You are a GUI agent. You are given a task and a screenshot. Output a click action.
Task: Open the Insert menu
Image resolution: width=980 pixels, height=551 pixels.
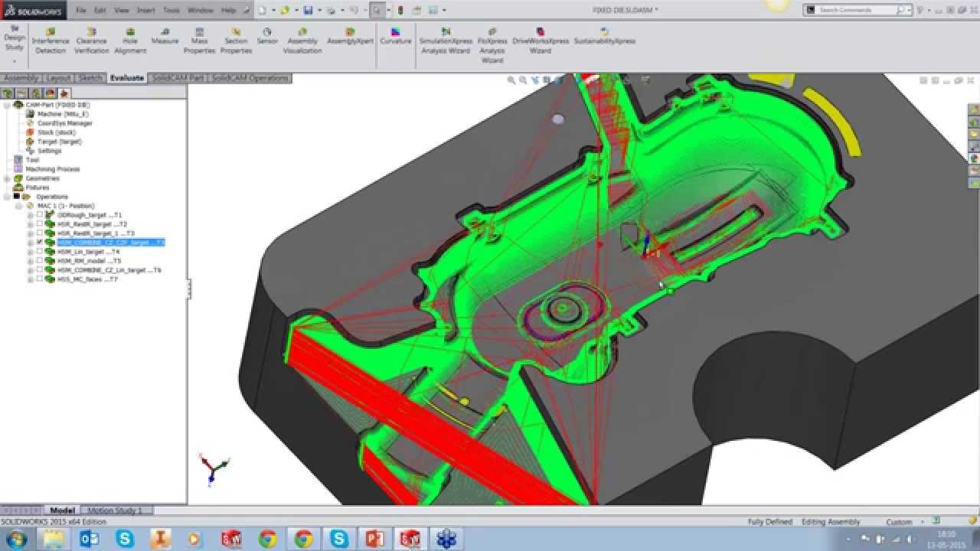[x=146, y=10]
